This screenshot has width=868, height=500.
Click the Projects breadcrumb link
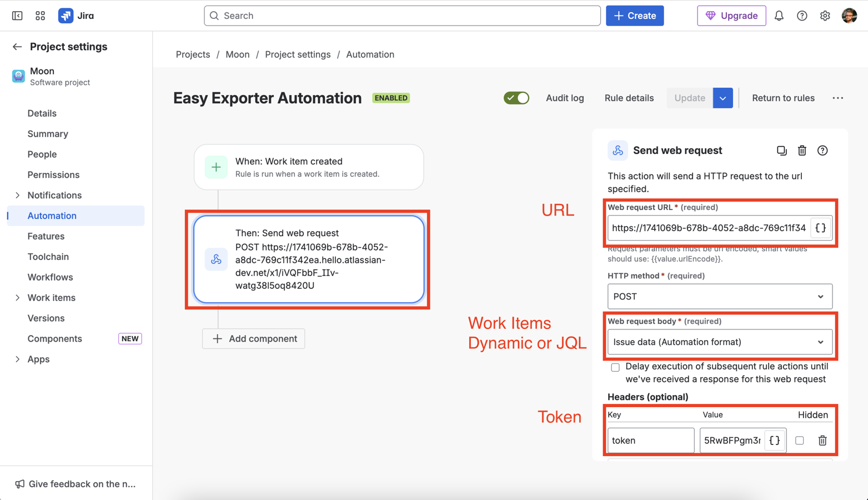193,54
